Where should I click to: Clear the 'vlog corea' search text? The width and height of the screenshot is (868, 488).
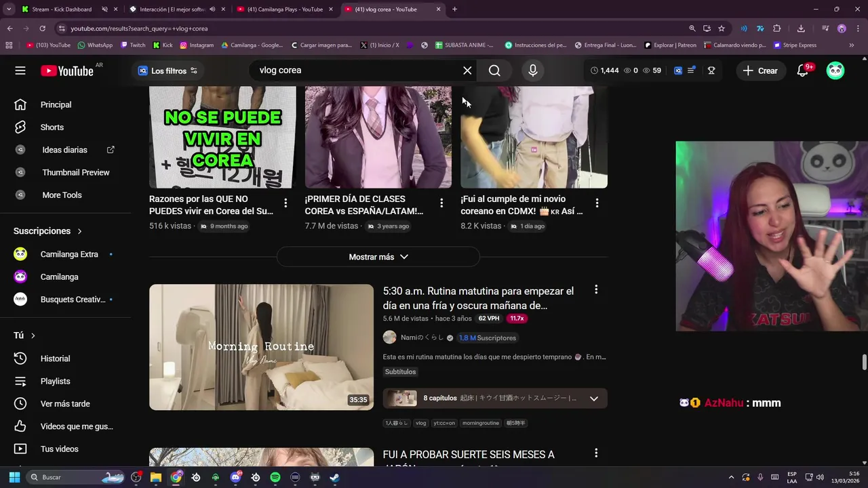click(x=467, y=70)
